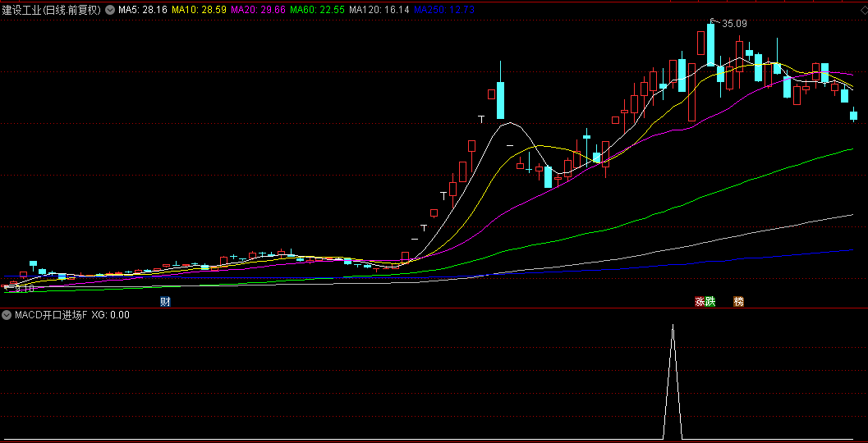The width and height of the screenshot is (868, 443).
Task: Select the MA10: 28.59 label
Action: (x=199, y=9)
